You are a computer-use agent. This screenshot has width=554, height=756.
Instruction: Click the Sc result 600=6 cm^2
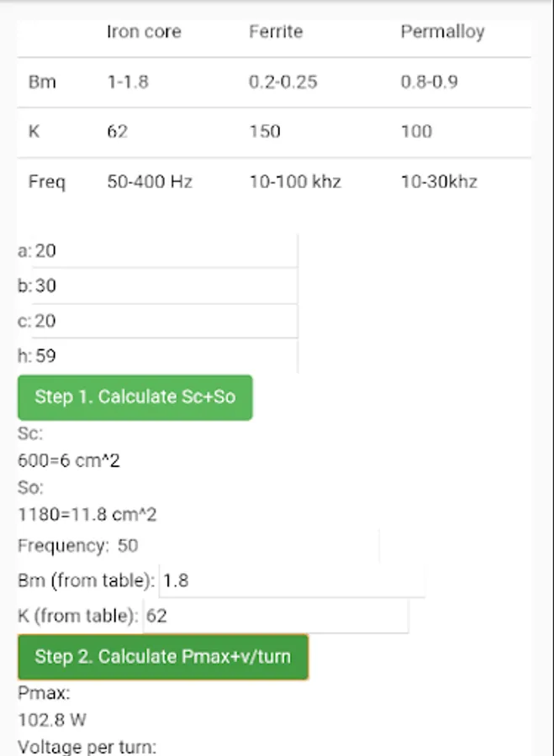(x=69, y=460)
